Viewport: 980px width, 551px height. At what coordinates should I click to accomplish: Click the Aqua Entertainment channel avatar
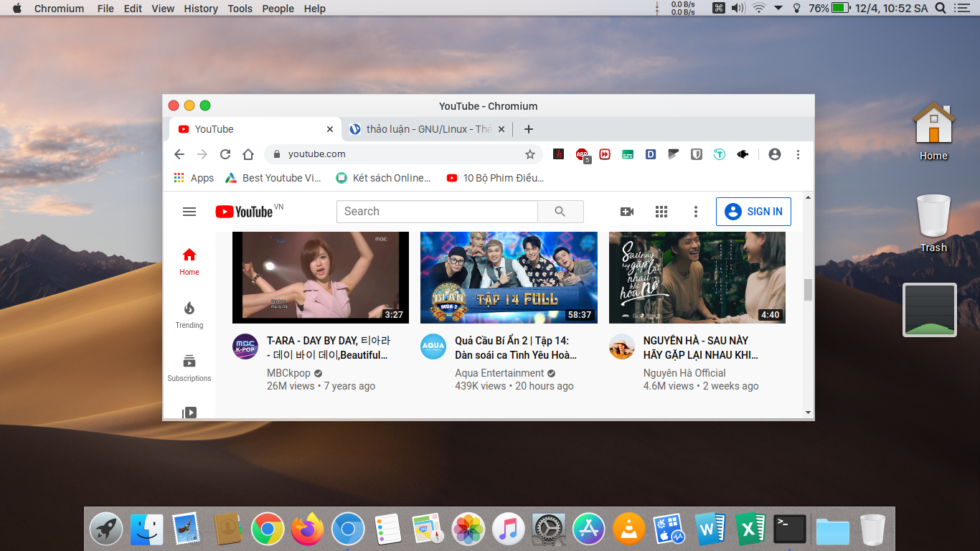pos(433,347)
